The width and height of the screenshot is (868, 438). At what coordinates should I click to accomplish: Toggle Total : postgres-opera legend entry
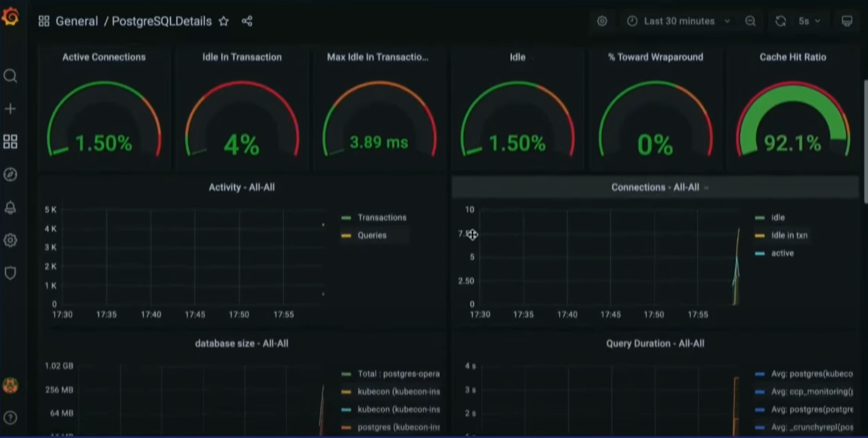click(x=399, y=374)
